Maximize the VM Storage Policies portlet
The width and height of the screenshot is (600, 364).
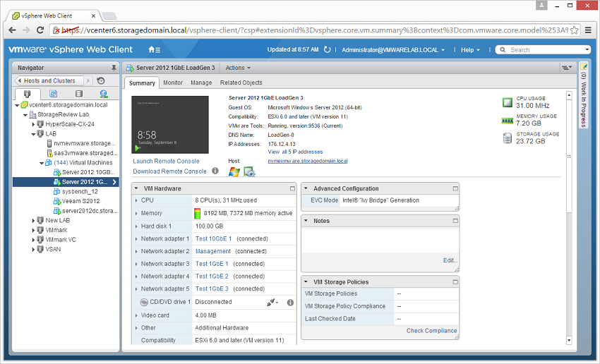[x=455, y=281]
